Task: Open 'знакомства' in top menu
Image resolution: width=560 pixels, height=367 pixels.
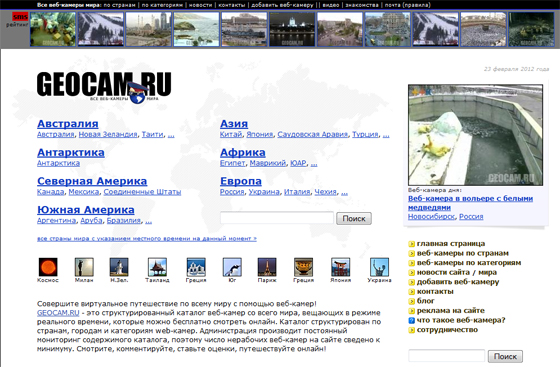Action: click(x=362, y=5)
